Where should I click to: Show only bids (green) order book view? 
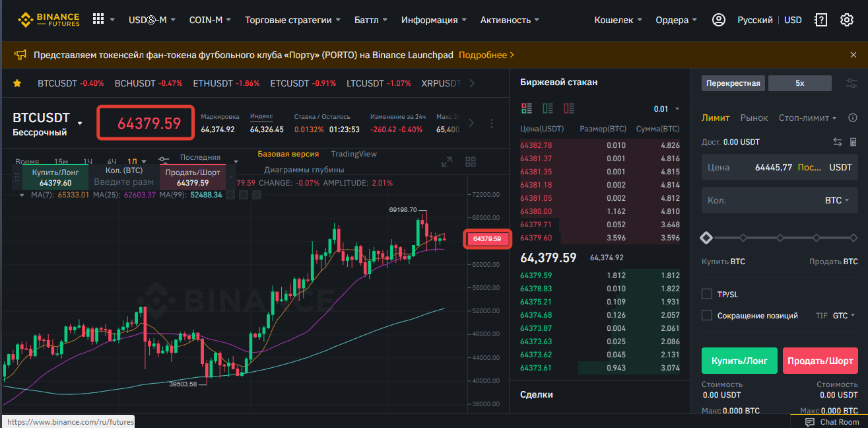click(x=547, y=108)
